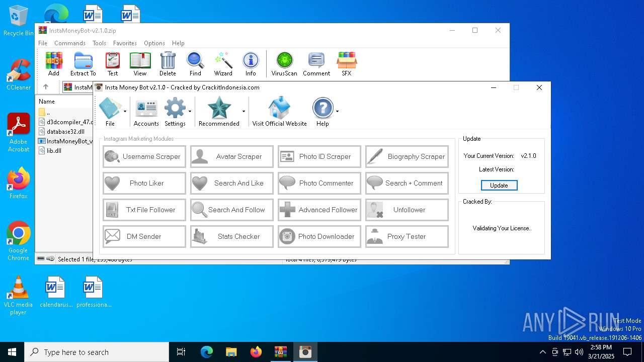Viewport: 644px width, 362px height.
Task: Open Search And Like module
Action: point(232,183)
